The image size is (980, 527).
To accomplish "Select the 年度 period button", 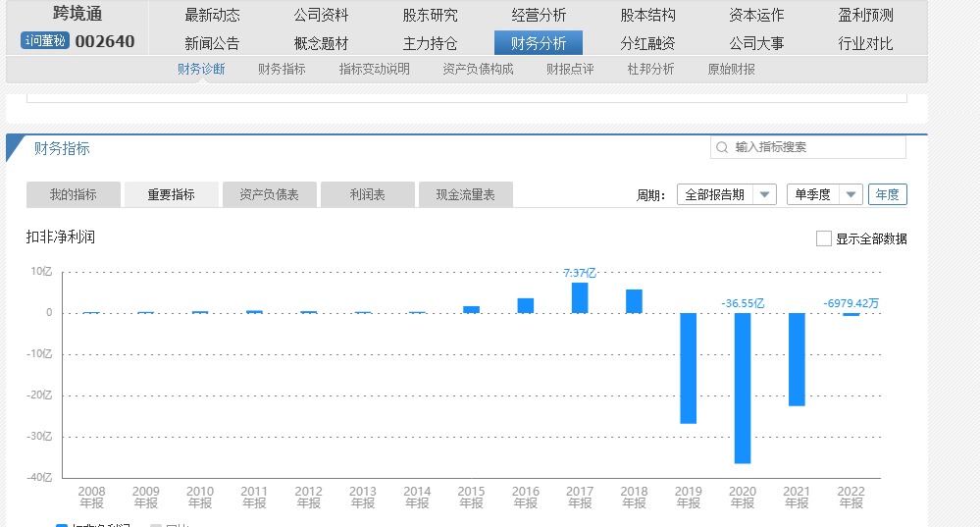I will pyautogui.click(x=887, y=194).
